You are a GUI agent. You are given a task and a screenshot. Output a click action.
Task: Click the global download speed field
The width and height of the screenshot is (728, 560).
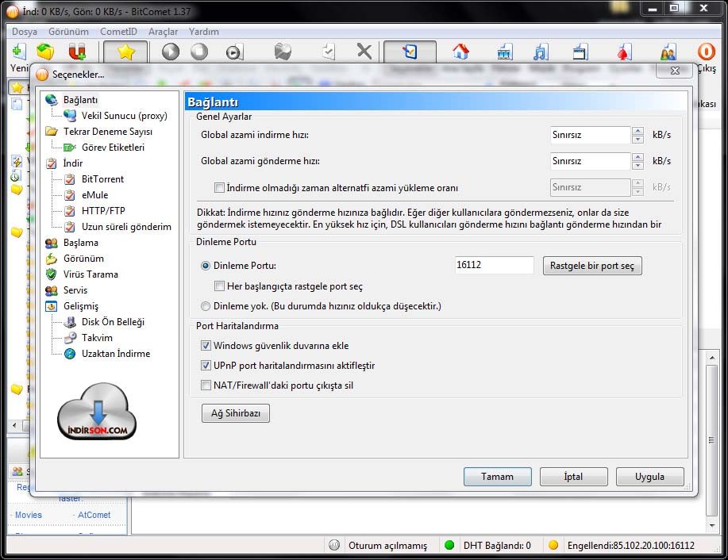point(590,135)
